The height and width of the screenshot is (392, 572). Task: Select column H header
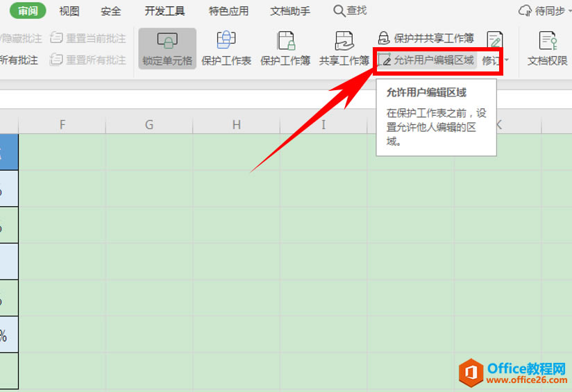coord(237,125)
